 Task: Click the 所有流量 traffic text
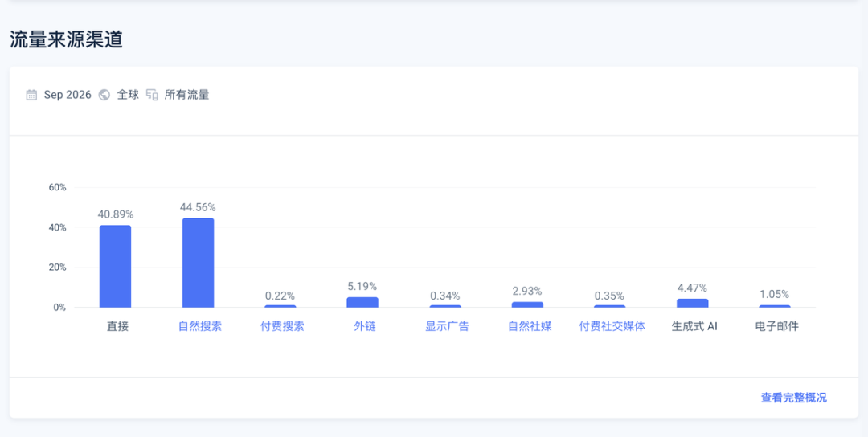pyautogui.click(x=187, y=95)
